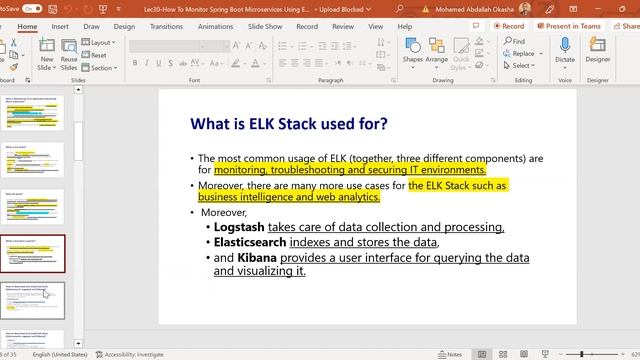Image resolution: width=640 pixels, height=360 pixels.
Task: Open the Designer pane
Action: click(598, 50)
